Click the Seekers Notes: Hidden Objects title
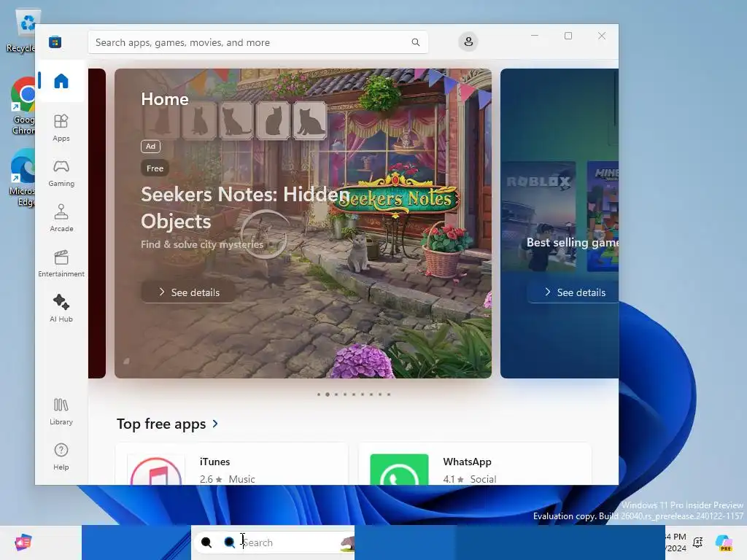Viewport: 747px width, 560px height. tap(245, 208)
